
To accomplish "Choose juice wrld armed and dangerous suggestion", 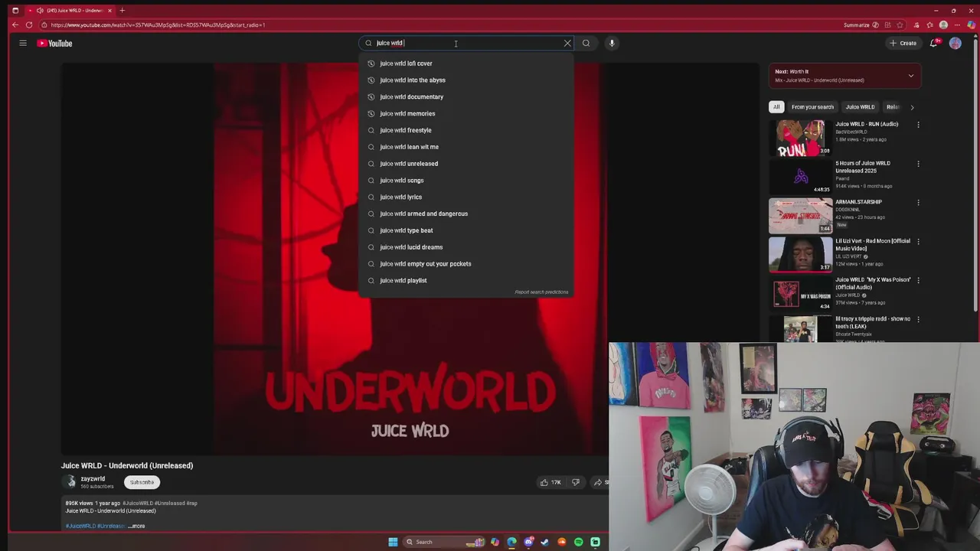I will [x=465, y=214].
